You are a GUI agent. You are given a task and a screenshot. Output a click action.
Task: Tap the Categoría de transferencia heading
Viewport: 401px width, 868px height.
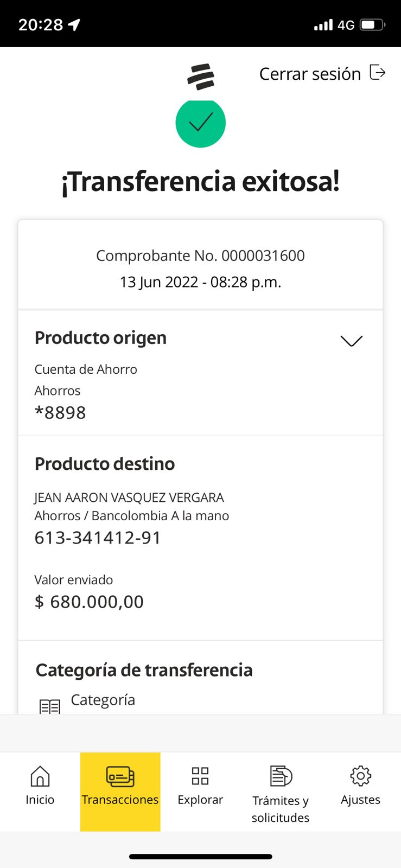(144, 670)
